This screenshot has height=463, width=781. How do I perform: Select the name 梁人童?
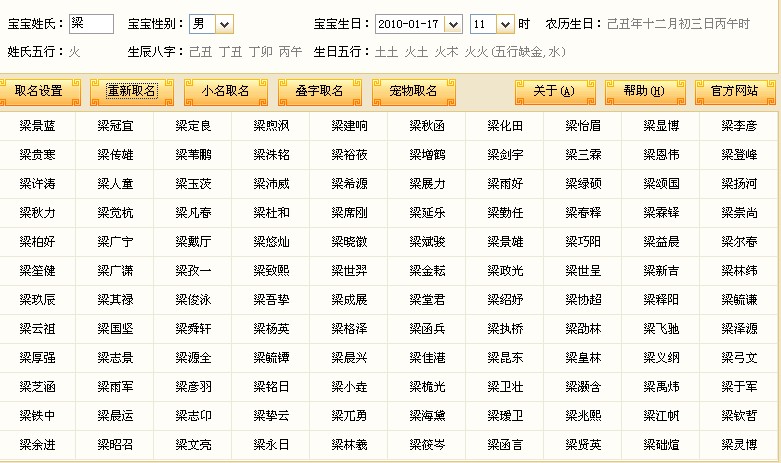116,184
